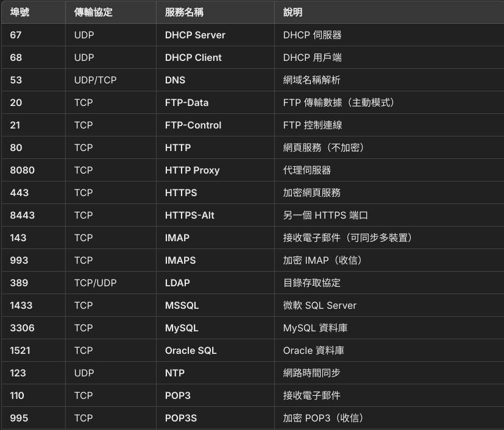
Task: Click the 加密 IMAP（收信）description
Action: (x=323, y=260)
